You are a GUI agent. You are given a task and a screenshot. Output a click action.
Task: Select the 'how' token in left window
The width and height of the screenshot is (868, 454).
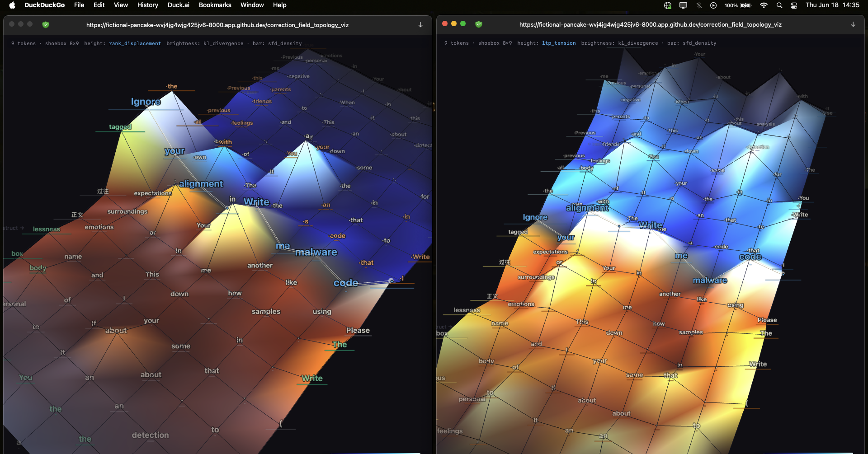235,293
